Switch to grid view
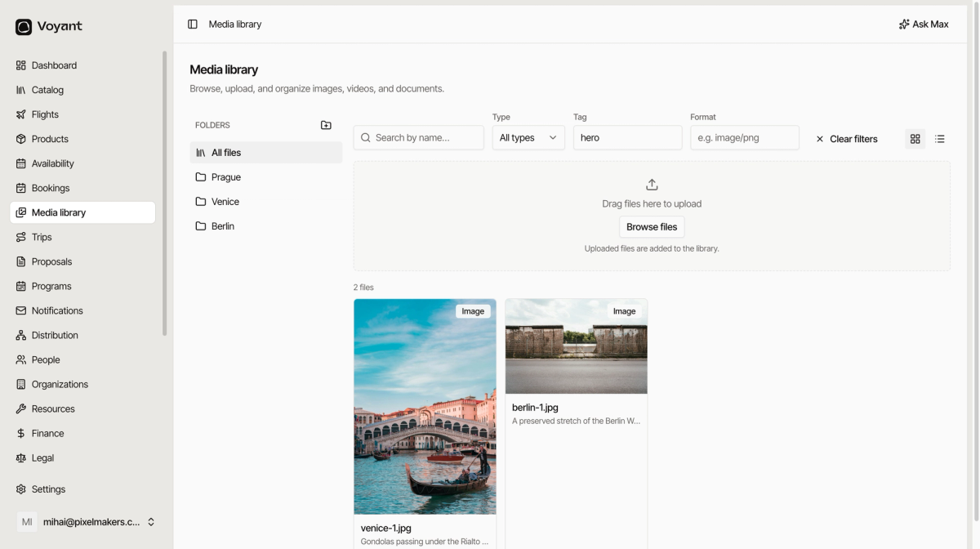980x549 pixels. [x=915, y=139]
